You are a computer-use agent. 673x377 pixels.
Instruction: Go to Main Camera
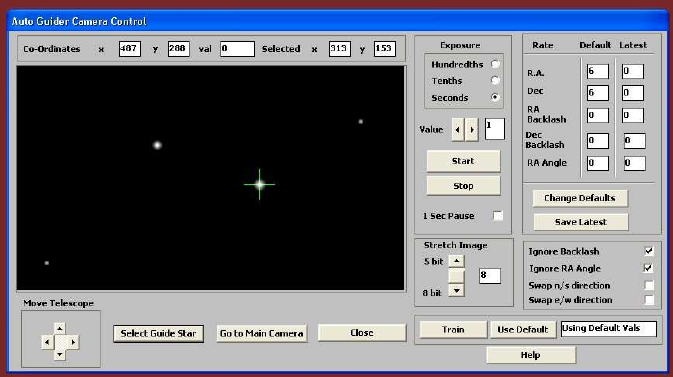[261, 333]
